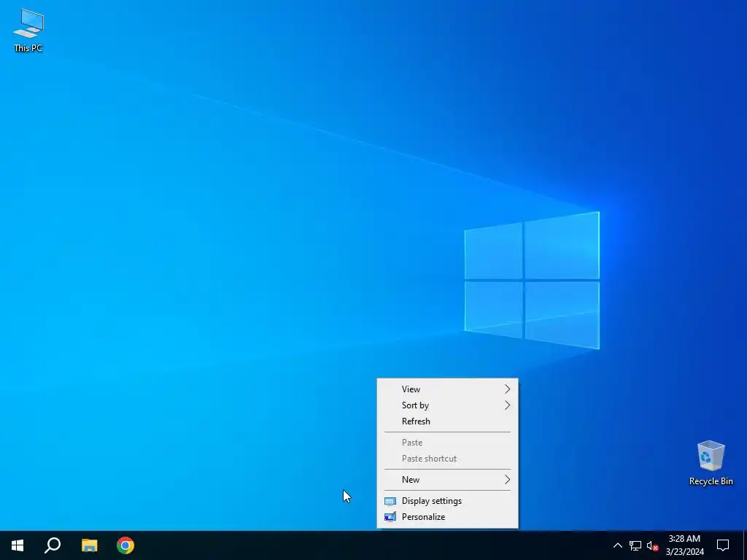This screenshot has height=560, width=747.
Task: Open the View submenu
Action: 447,389
